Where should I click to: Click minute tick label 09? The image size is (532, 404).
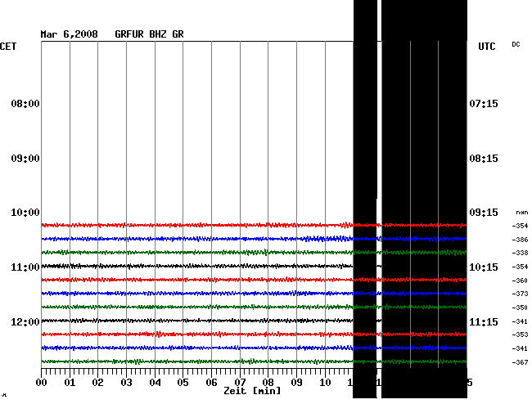click(x=296, y=383)
